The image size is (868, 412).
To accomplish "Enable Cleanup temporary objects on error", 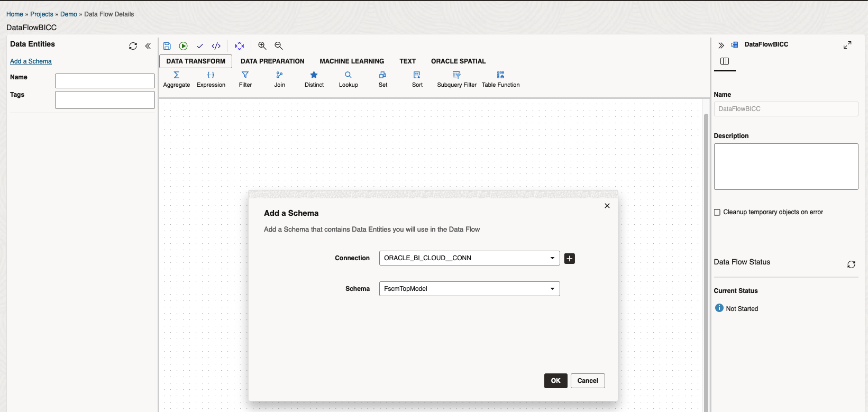I will [x=717, y=212].
